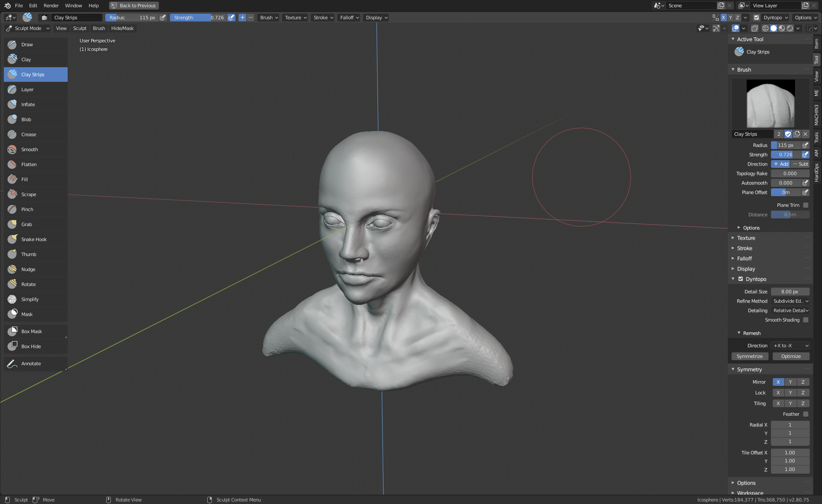Activate the Annotate tool
822x504 pixels.
pyautogui.click(x=31, y=364)
